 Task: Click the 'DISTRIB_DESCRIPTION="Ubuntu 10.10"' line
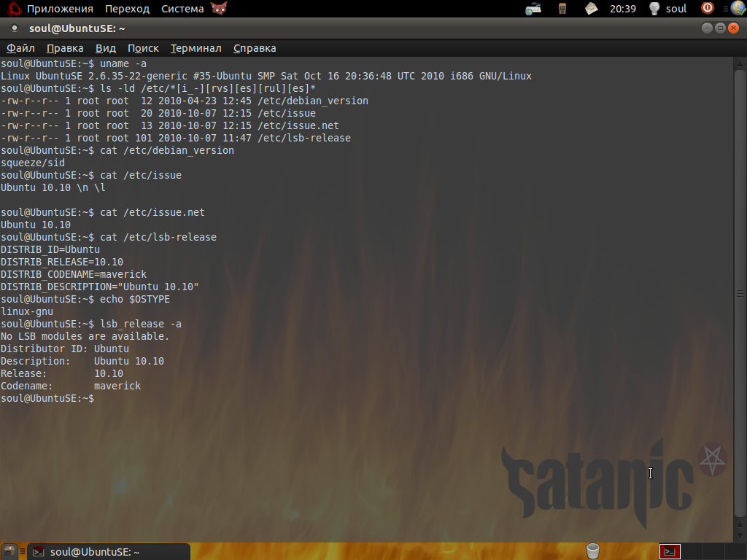99,287
